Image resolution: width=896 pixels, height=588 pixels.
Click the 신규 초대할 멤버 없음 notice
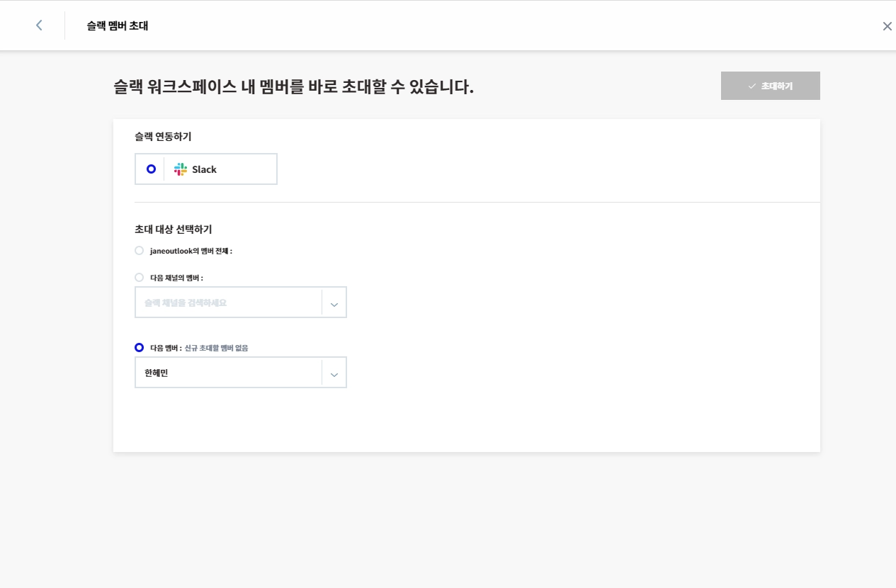(x=217, y=348)
